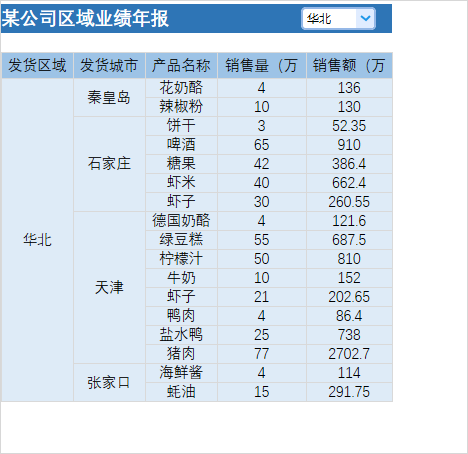The width and height of the screenshot is (468, 454).
Task: Click the 德国奶酪 product cell
Action: point(181,221)
